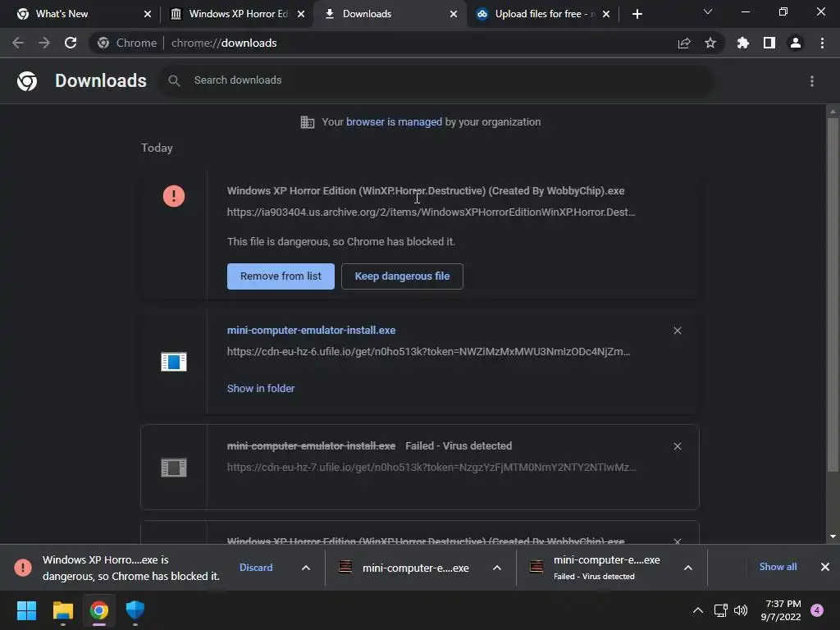Close the Windows XP Horror Ed tab
This screenshot has height=630, width=840.
[x=301, y=14]
